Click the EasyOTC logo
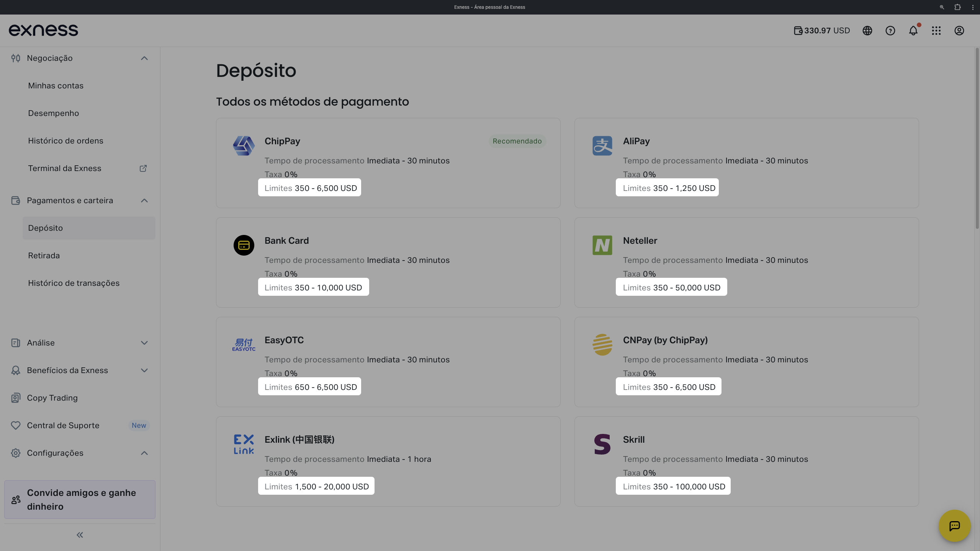 coord(244,345)
